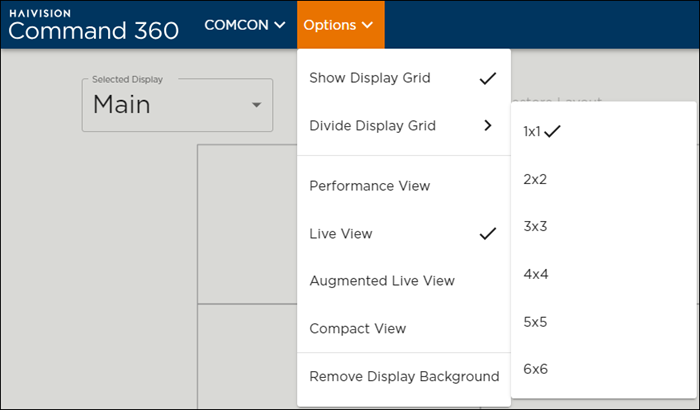
Task: Select the 1x1 grid division
Action: [532, 131]
